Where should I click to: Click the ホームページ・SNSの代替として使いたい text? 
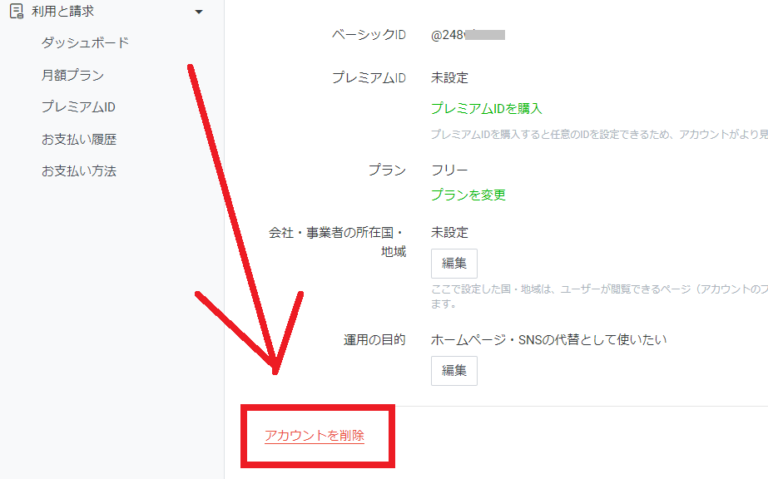click(548, 340)
